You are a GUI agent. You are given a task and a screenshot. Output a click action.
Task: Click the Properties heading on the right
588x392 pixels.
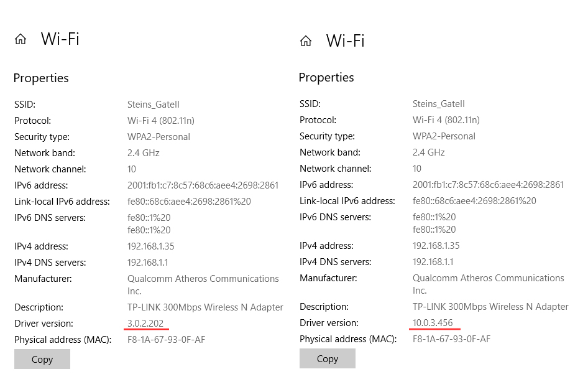point(326,77)
